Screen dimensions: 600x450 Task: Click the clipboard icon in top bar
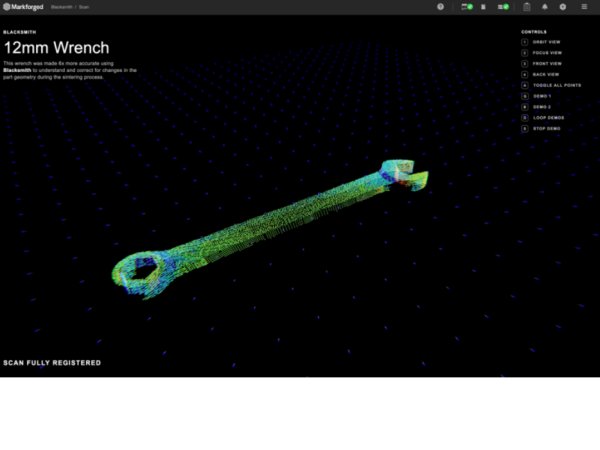click(x=526, y=7)
